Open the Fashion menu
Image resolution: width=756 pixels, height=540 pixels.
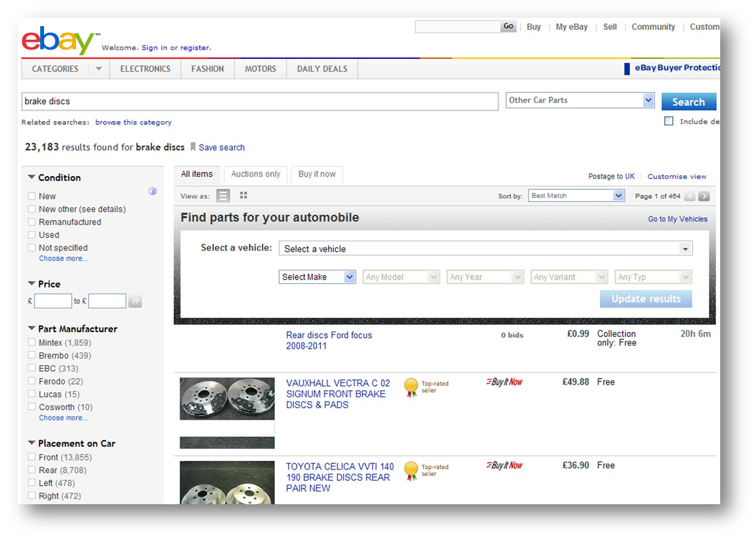208,69
